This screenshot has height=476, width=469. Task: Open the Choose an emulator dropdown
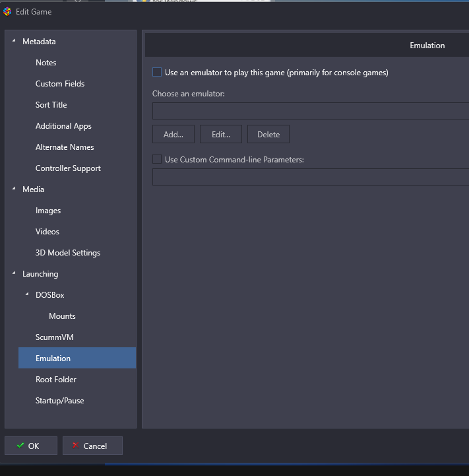click(x=311, y=111)
